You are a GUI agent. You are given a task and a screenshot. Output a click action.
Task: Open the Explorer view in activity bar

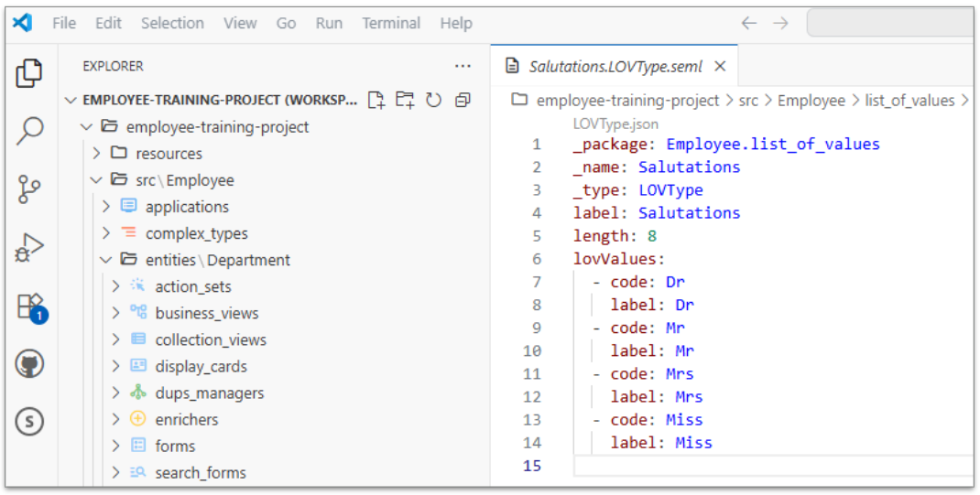pyautogui.click(x=29, y=73)
